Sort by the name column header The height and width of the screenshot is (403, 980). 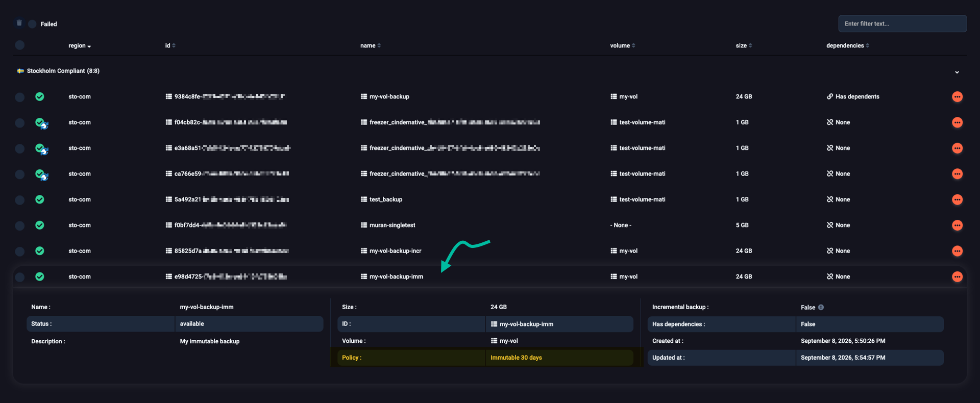(371, 45)
